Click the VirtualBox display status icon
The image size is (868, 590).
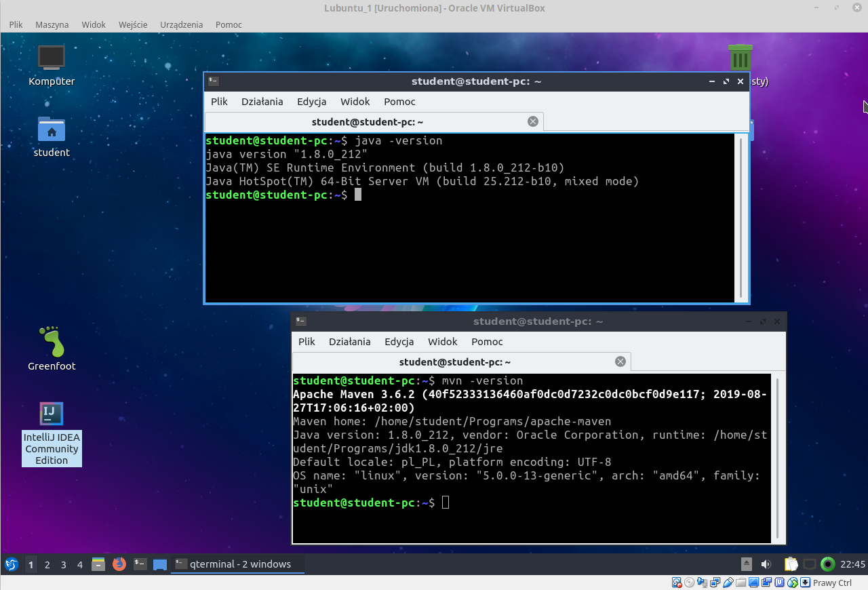[753, 583]
